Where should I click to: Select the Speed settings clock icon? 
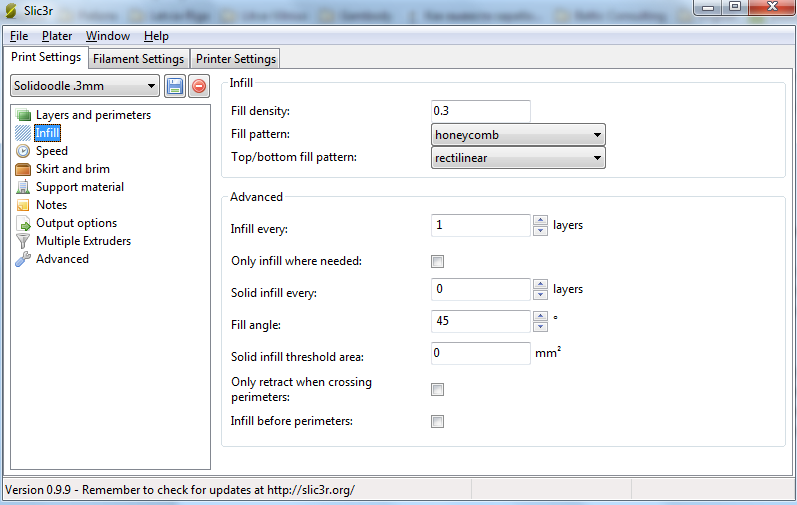click(x=23, y=151)
